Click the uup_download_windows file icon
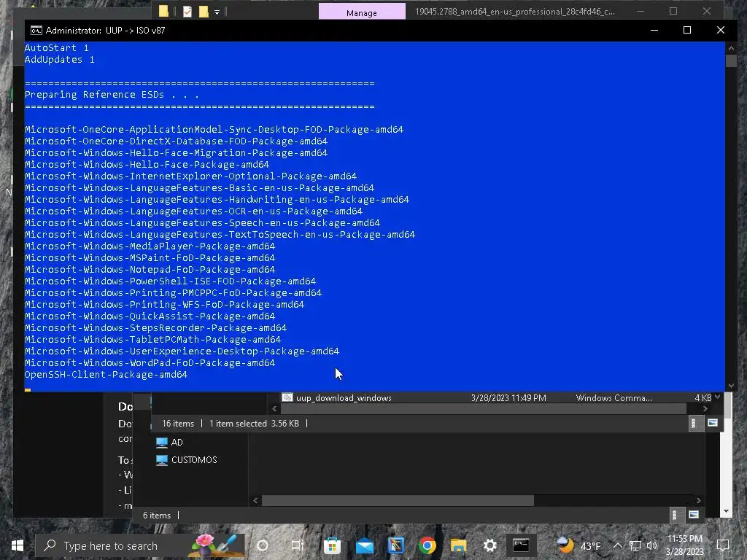Viewport: 747px width, 560px height. click(x=287, y=397)
